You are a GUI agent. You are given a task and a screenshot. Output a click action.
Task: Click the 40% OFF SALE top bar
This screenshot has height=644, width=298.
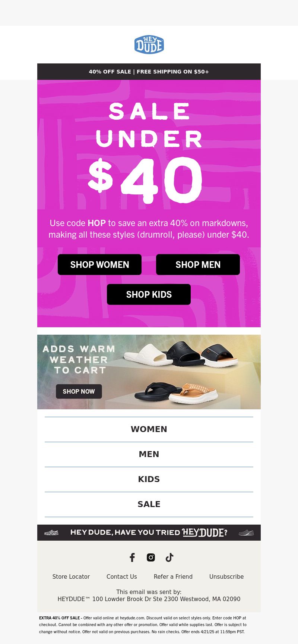click(149, 72)
